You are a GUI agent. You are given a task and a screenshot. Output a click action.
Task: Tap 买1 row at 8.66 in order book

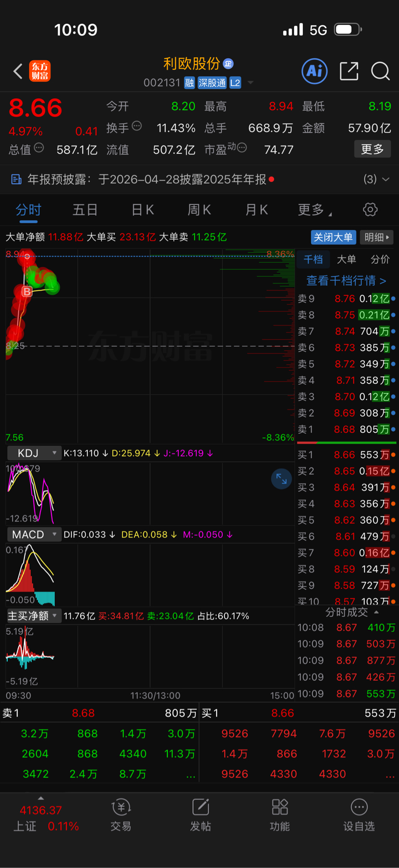coord(347,455)
